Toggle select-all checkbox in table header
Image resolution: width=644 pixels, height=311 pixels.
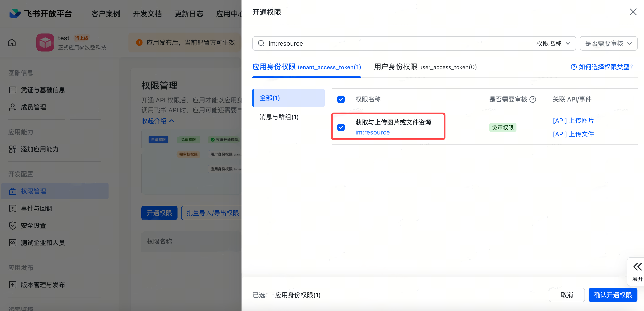tap(341, 99)
